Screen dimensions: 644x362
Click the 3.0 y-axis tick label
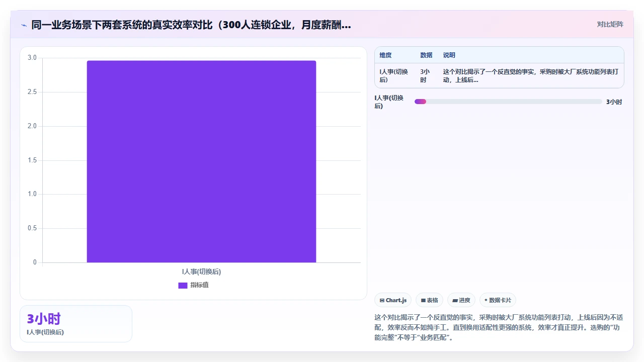(32, 58)
